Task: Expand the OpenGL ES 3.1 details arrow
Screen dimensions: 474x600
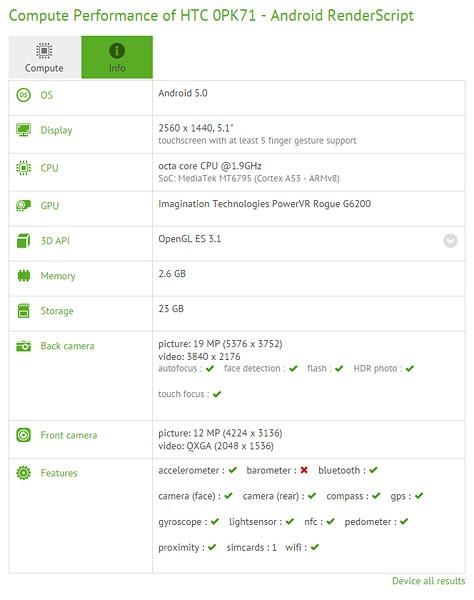Action: point(450,241)
